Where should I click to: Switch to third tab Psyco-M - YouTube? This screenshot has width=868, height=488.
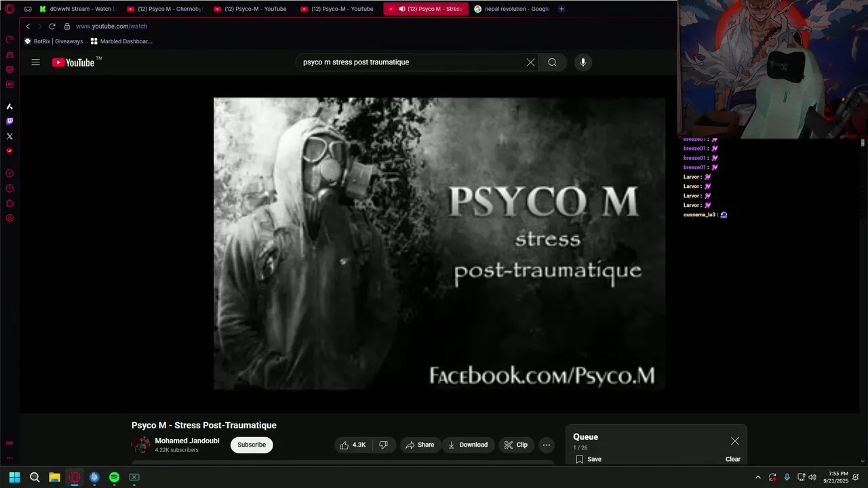(x=252, y=9)
